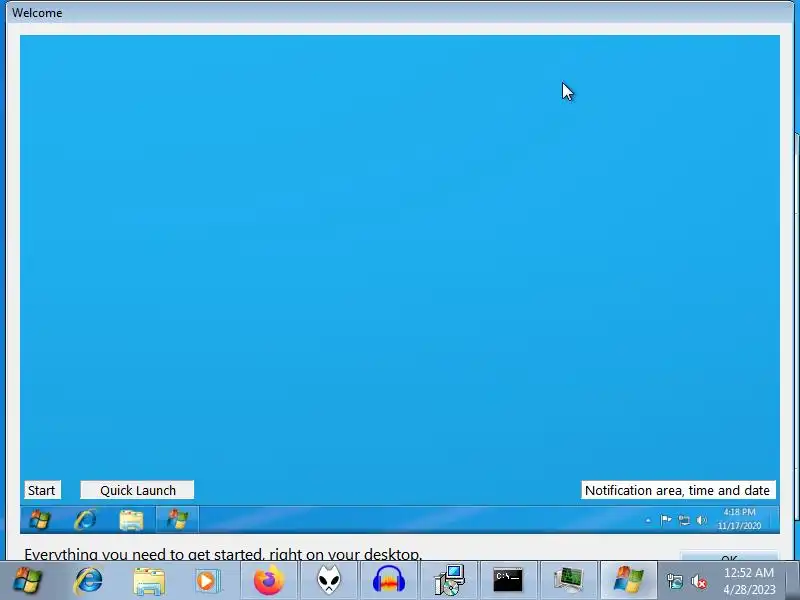Click the folder icon in the Welcome picture
This screenshot has width=800, height=600.
tap(131, 520)
